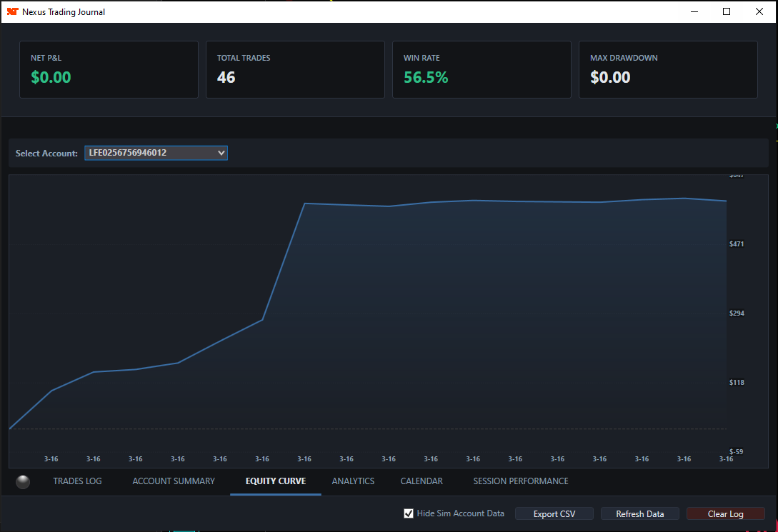Open the Calendar tab
778x532 pixels.
coord(421,481)
